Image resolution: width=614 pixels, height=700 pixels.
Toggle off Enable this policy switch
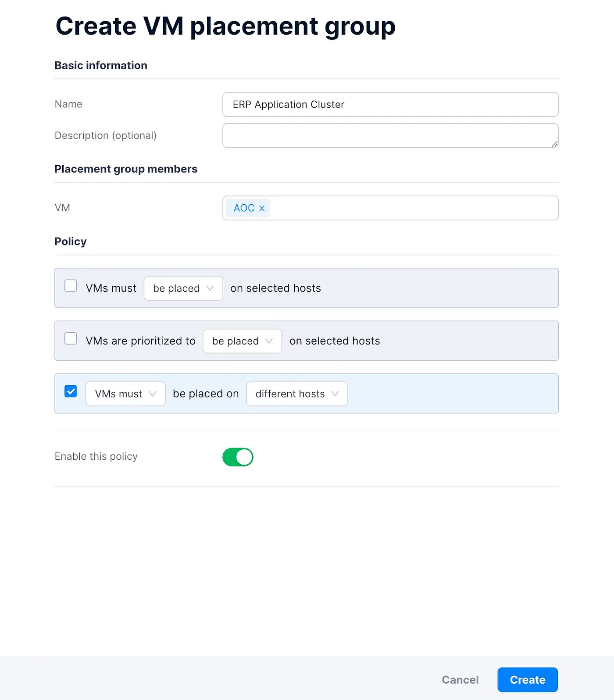[x=238, y=457]
